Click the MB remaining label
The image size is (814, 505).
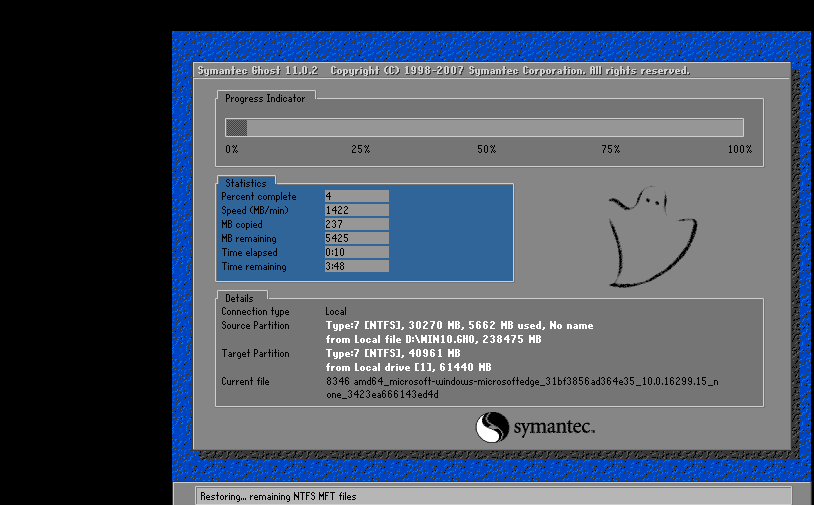coord(249,239)
